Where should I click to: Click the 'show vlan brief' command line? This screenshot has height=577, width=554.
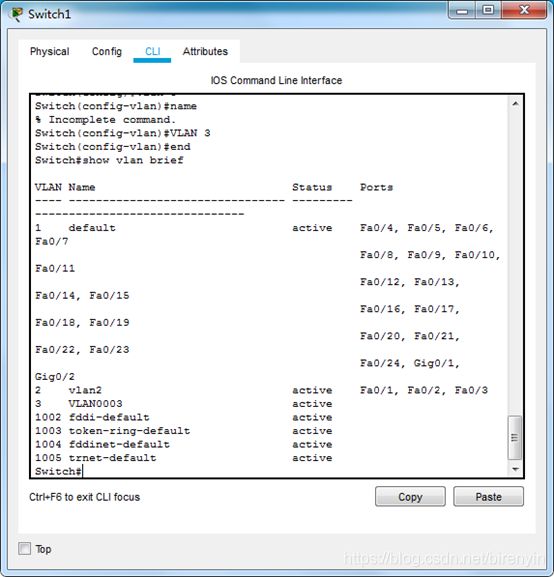tap(109, 160)
